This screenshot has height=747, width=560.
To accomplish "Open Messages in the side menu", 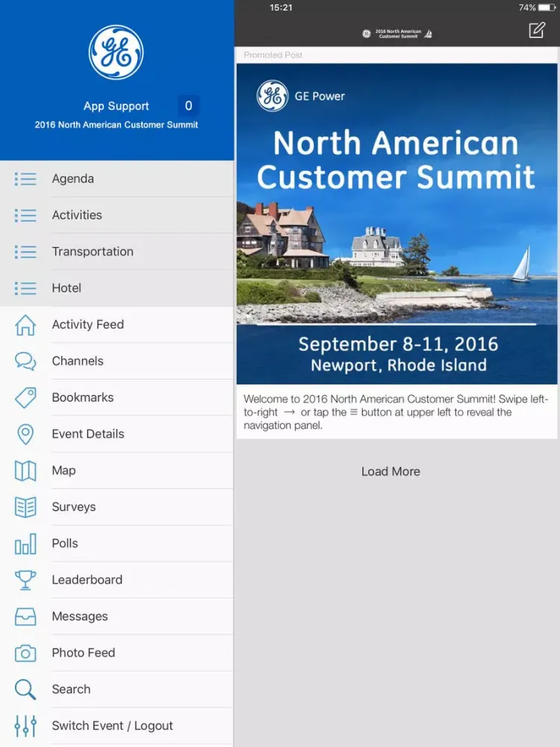I will [116, 616].
